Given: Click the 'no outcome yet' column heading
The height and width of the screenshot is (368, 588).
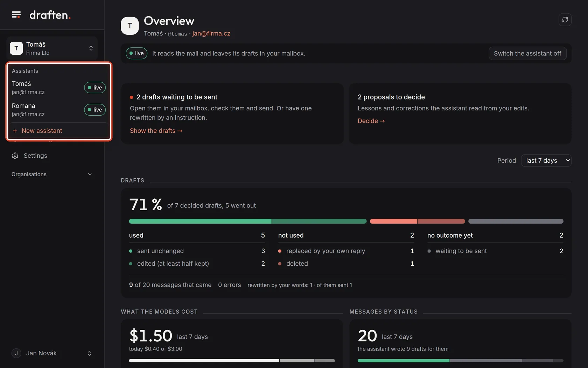Looking at the screenshot, I should [450, 236].
